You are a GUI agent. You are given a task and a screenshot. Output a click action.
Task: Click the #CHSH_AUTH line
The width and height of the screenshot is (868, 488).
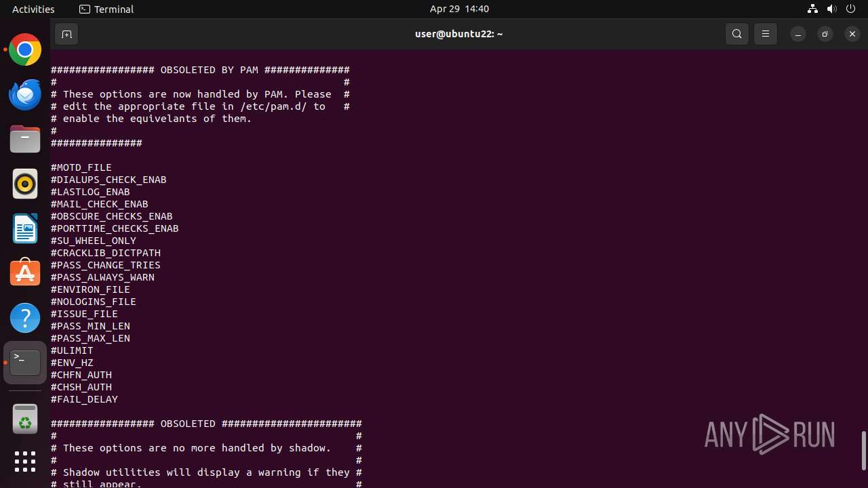tap(81, 387)
